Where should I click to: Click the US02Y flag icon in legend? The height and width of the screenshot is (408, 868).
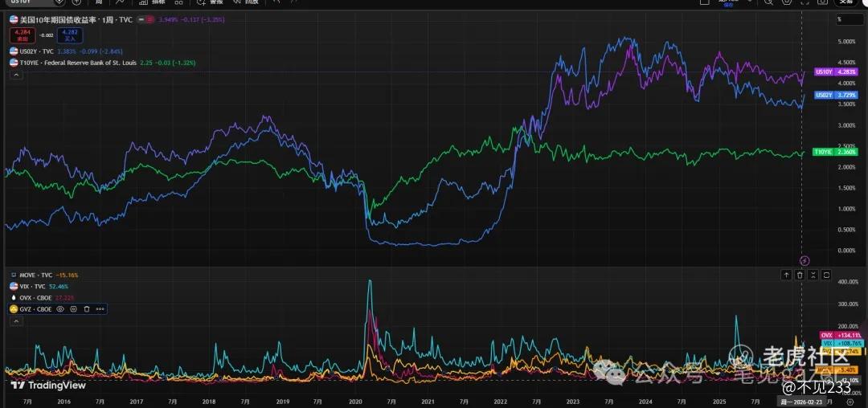(14, 51)
